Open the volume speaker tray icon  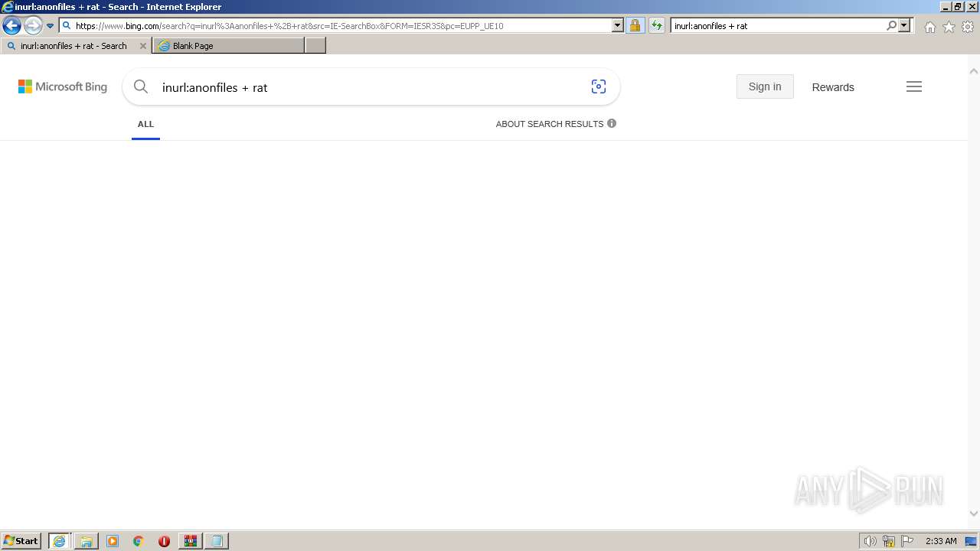tap(870, 541)
